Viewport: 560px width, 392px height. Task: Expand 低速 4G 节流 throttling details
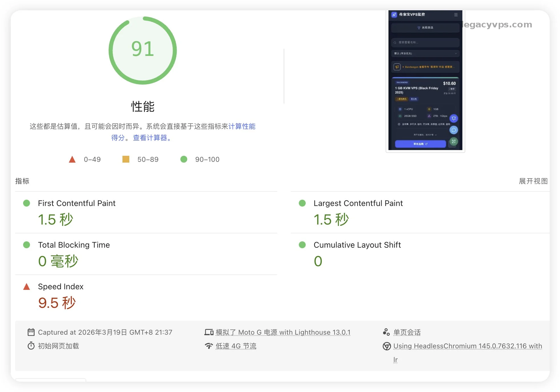click(x=236, y=346)
